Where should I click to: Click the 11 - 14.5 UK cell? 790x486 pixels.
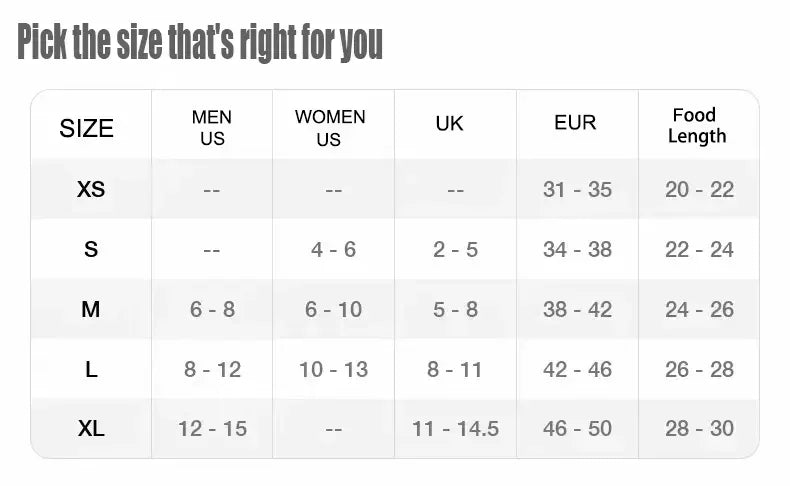coord(455,429)
